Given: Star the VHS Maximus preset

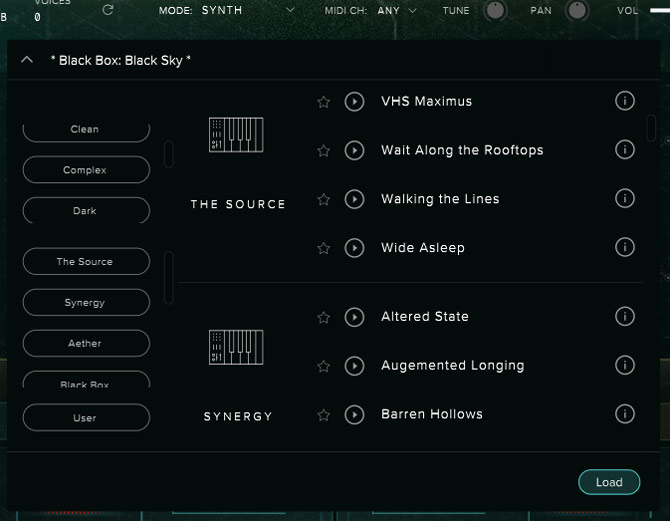Looking at the screenshot, I should point(323,102).
